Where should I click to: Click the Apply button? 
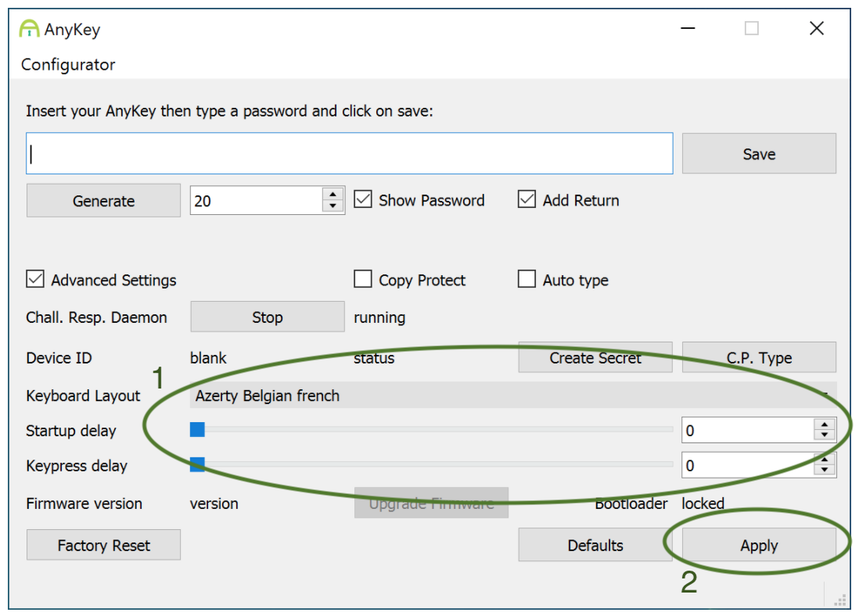point(759,545)
